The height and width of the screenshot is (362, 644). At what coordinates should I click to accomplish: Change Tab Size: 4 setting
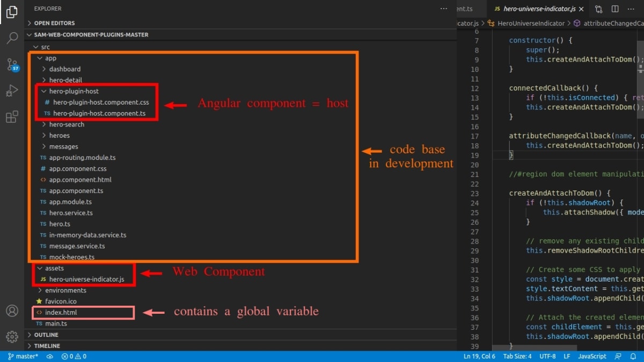[517, 356]
